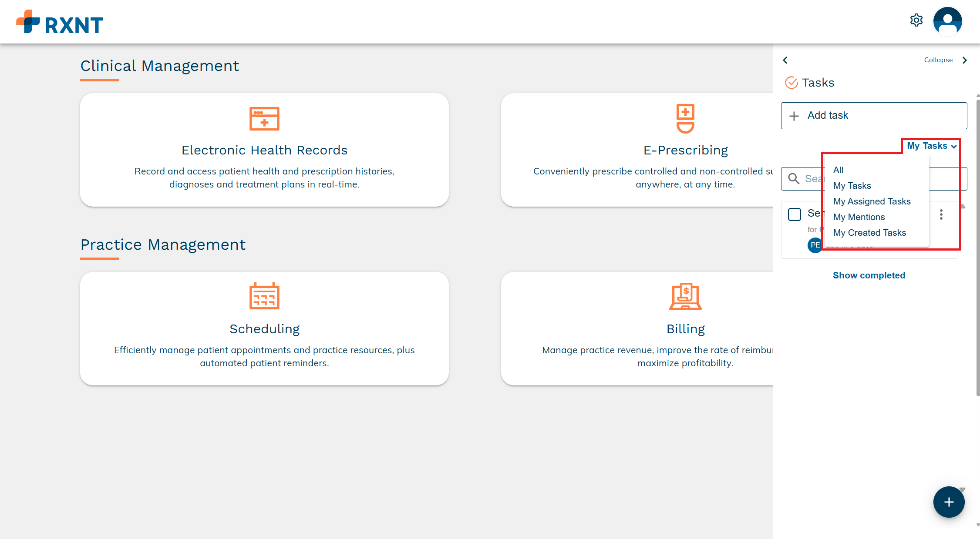Collapse the Tasks side panel
Image resolution: width=980 pixels, height=539 pixels.
946,60
